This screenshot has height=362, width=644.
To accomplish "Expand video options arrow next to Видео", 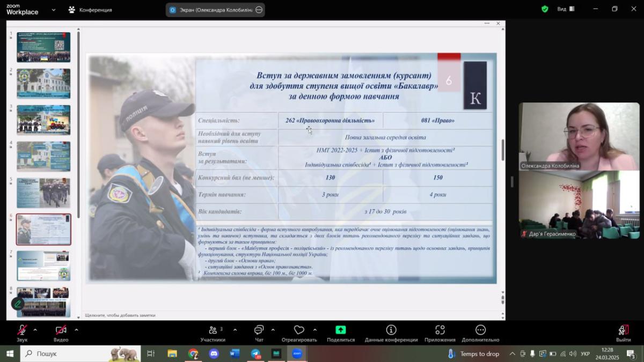I will (x=76, y=330).
